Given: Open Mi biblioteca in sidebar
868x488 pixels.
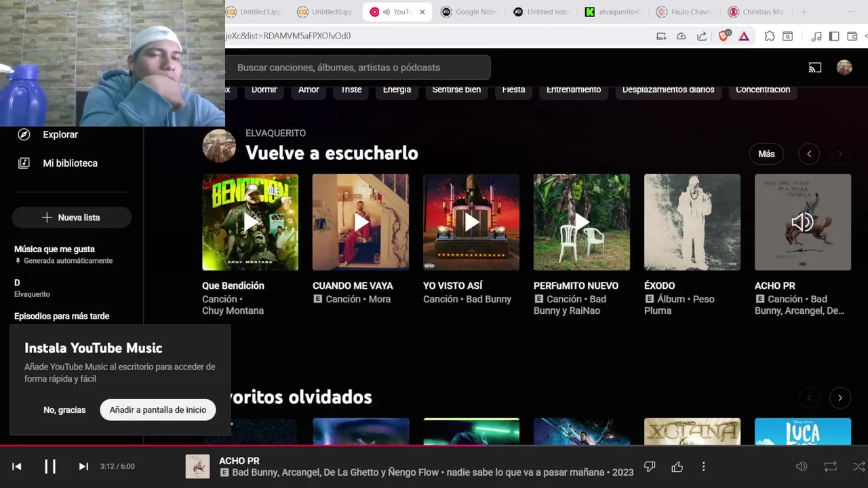Looking at the screenshot, I should coord(71,163).
